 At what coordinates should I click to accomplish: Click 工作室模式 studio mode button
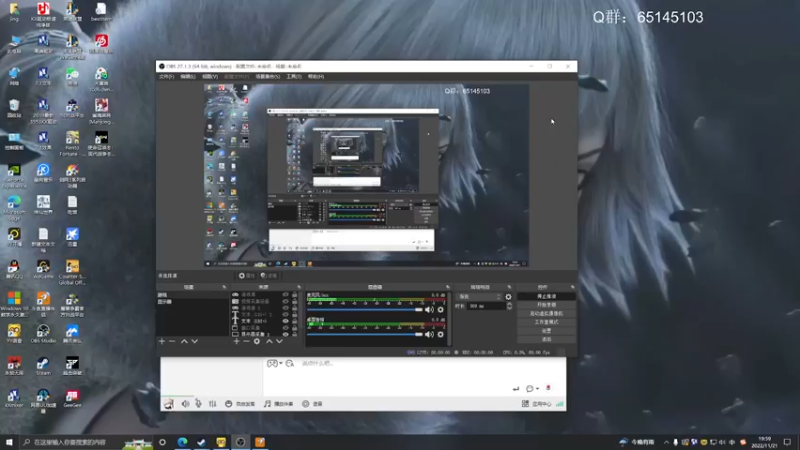click(546, 322)
